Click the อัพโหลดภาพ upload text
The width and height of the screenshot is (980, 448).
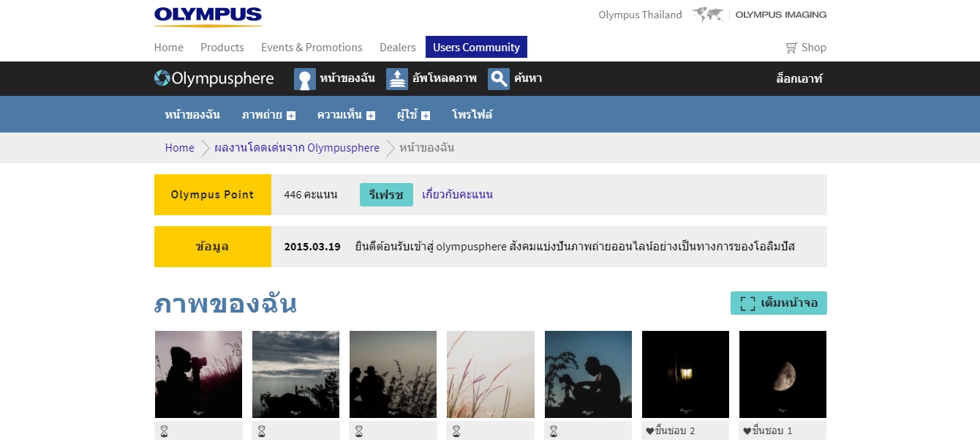click(445, 78)
